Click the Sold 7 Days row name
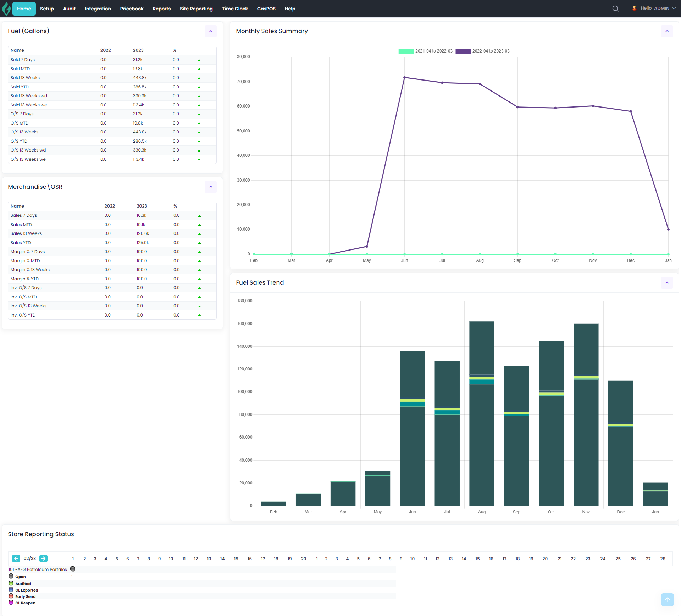Image resolution: width=681 pixels, height=616 pixels. pos(23,60)
